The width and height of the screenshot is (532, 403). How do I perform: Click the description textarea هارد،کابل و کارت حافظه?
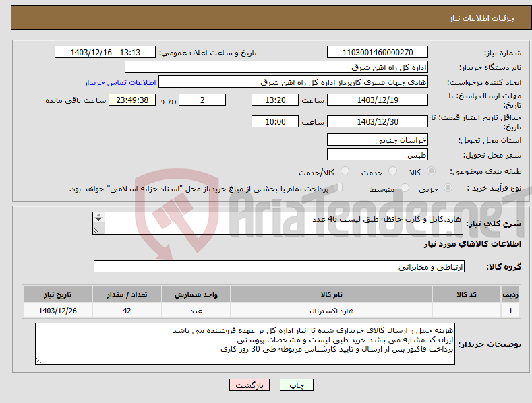click(x=278, y=223)
